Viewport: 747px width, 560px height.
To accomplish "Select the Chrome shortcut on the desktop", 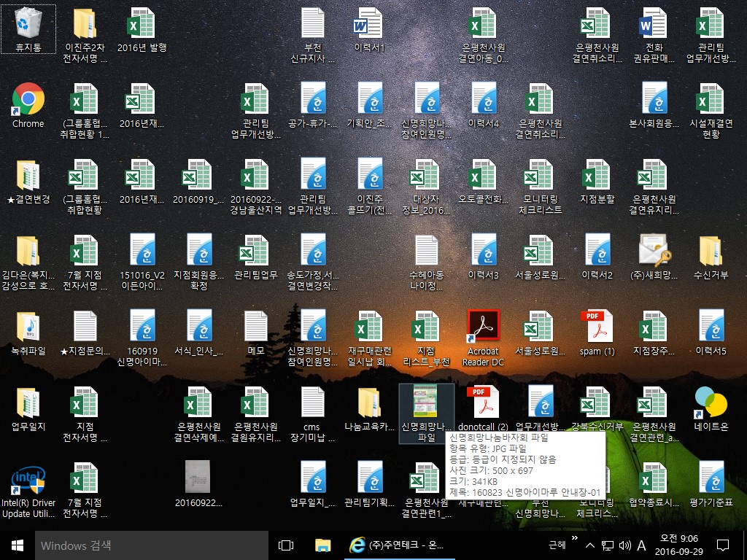I will pos(28,105).
